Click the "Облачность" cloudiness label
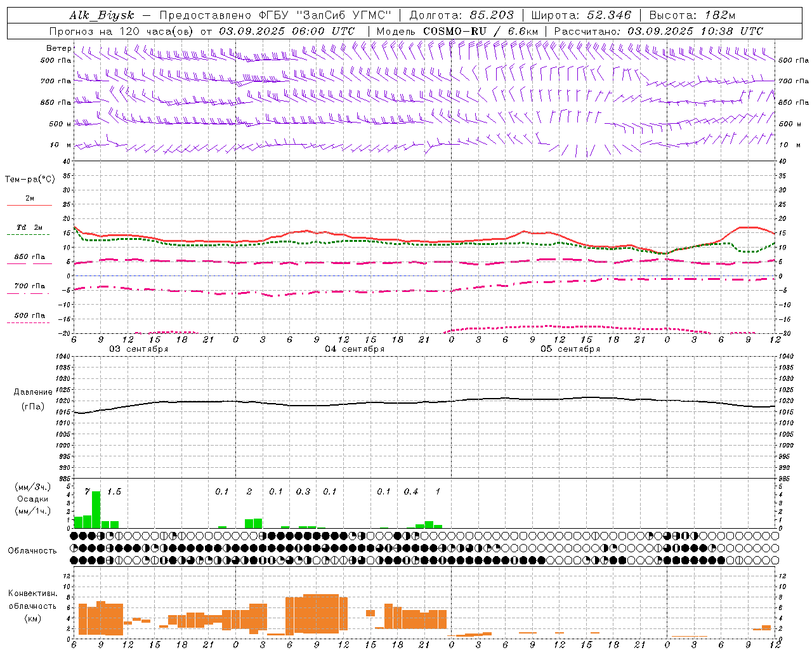 pos(32,550)
